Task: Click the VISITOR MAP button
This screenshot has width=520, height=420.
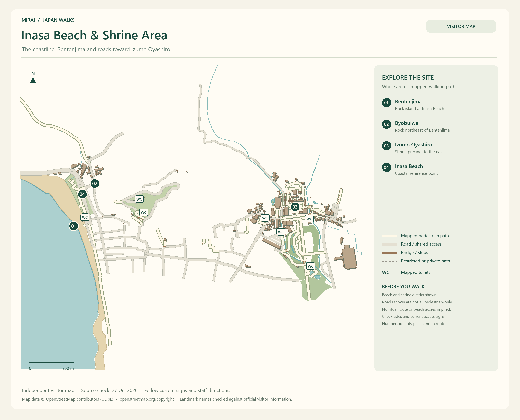Action: pyautogui.click(x=461, y=26)
